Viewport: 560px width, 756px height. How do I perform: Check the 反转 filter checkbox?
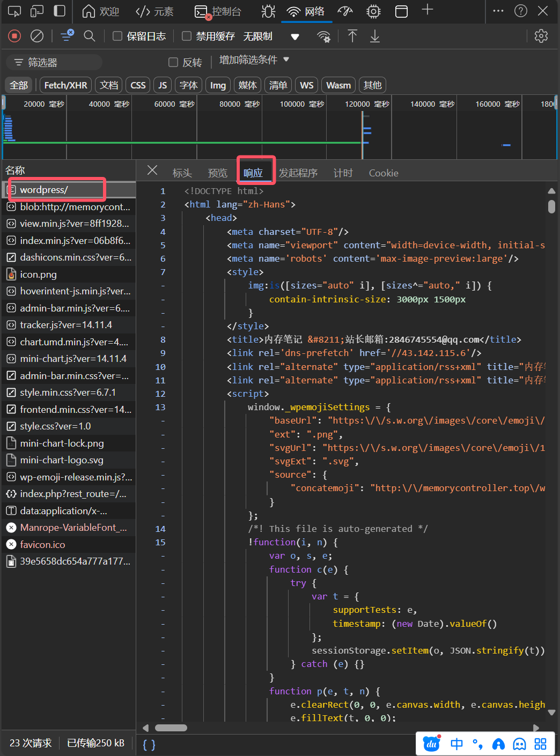tap(173, 62)
